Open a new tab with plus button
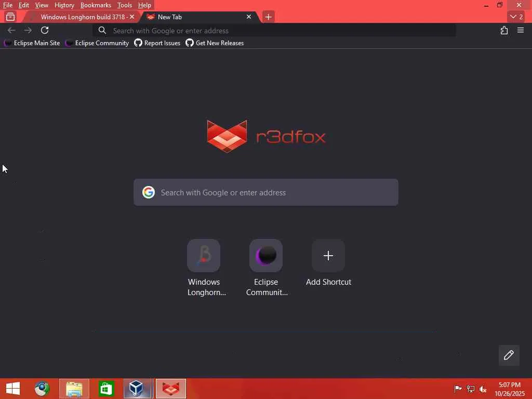The image size is (532, 399). [x=269, y=17]
